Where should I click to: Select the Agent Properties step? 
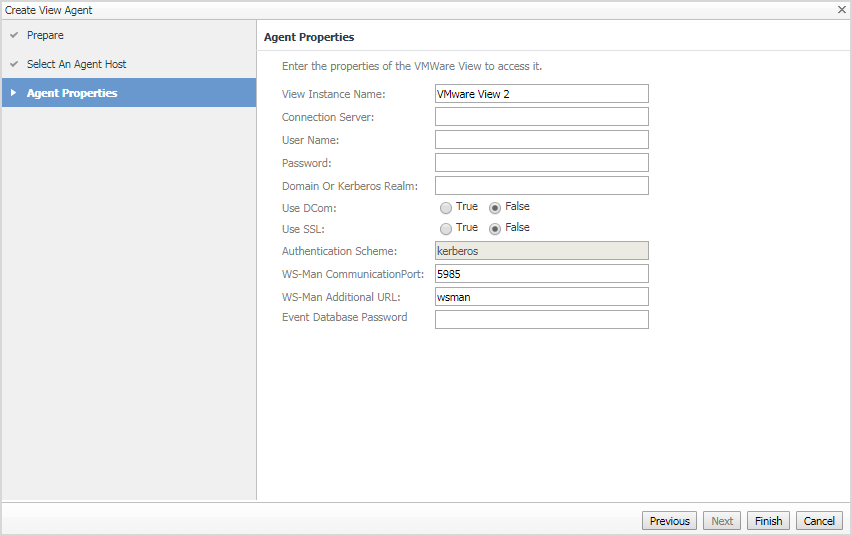[x=72, y=93]
